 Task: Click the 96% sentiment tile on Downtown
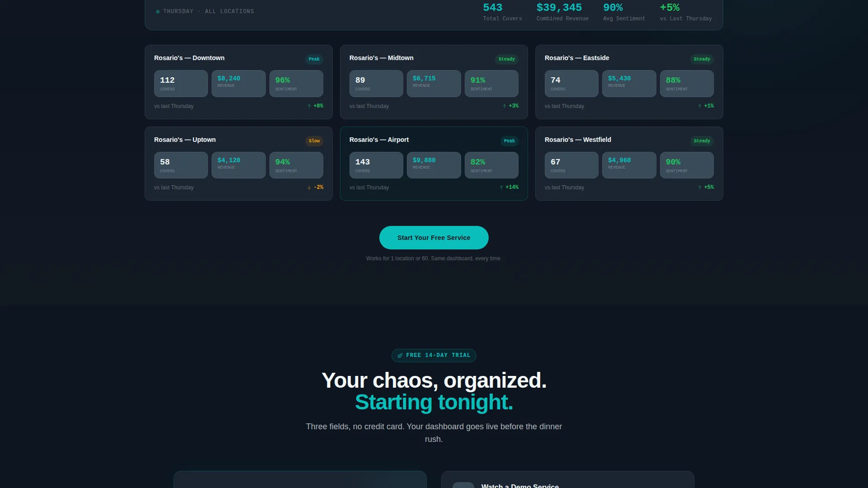pyautogui.click(x=296, y=84)
